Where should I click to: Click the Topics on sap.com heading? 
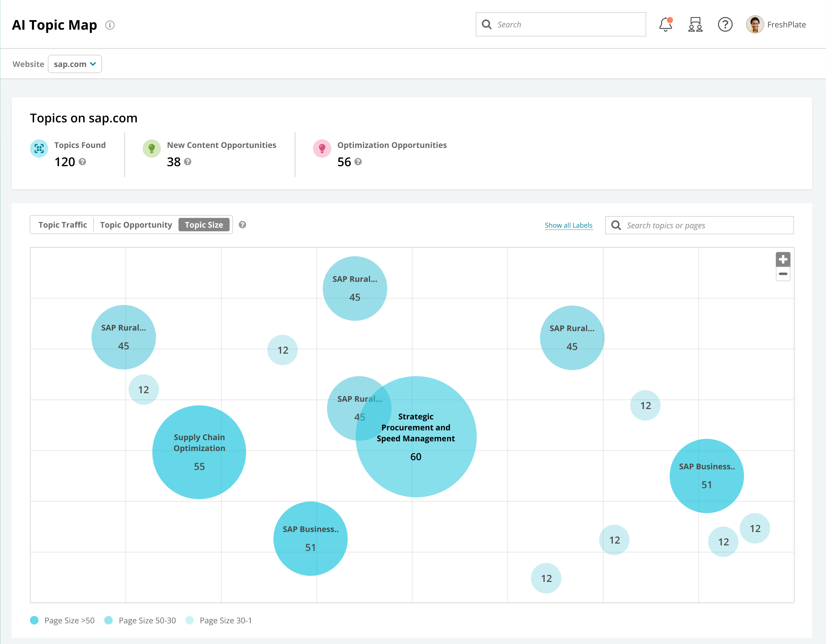pos(84,118)
